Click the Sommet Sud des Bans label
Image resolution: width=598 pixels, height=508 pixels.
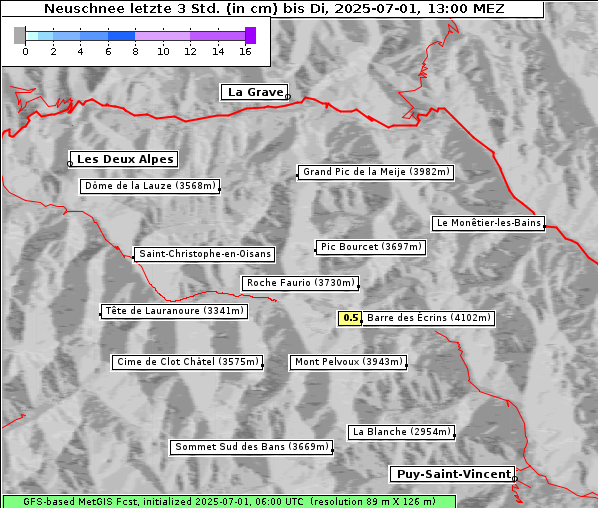252,447
